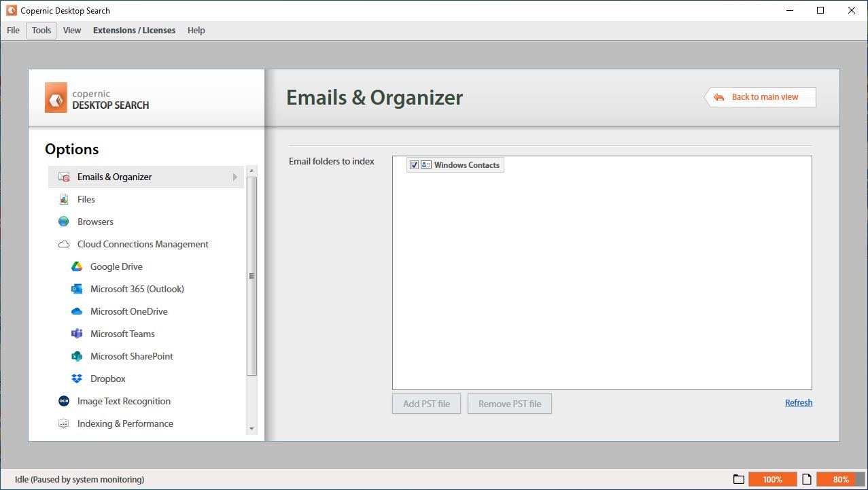Select Microsoft SharePoint label
The width and height of the screenshot is (868, 490).
point(132,356)
